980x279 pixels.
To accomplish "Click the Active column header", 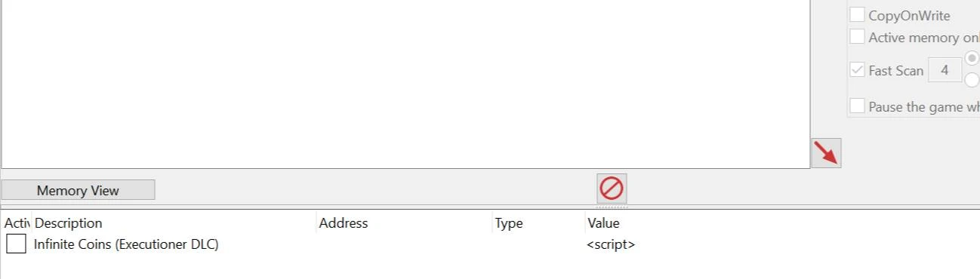I will click(x=17, y=223).
